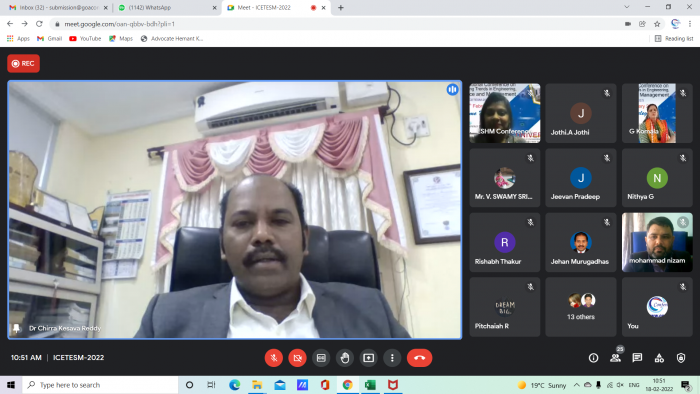Screen dimensions: 700x394
Task: Click the Present now screen icon
Action: click(x=368, y=358)
